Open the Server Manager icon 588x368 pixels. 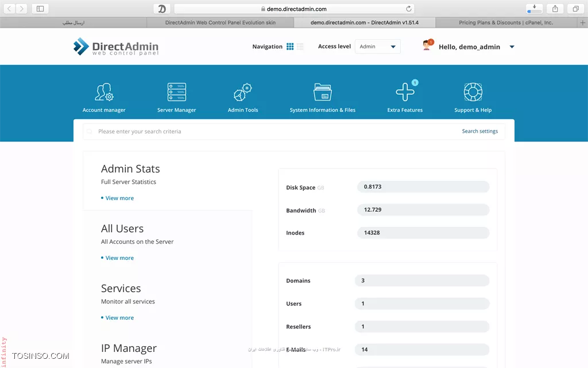(x=177, y=92)
